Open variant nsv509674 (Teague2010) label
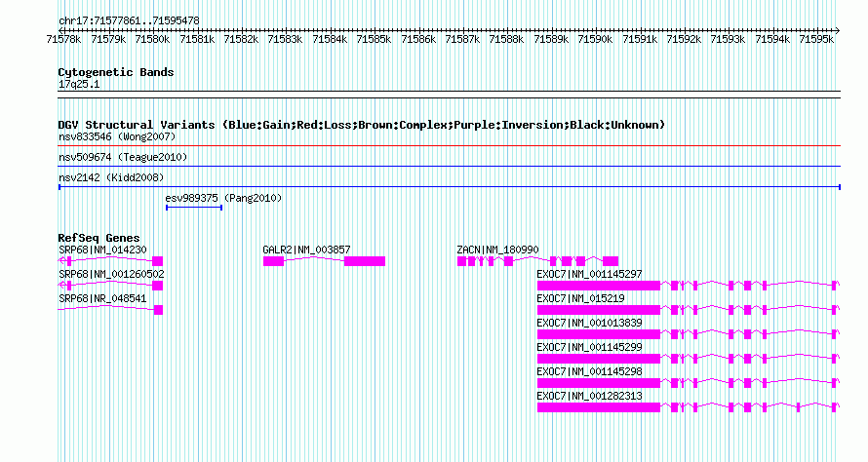The width and height of the screenshot is (868, 462). 123,157
